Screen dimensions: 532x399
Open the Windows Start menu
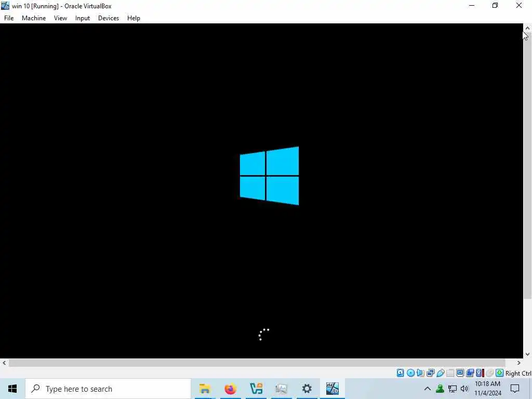point(12,389)
